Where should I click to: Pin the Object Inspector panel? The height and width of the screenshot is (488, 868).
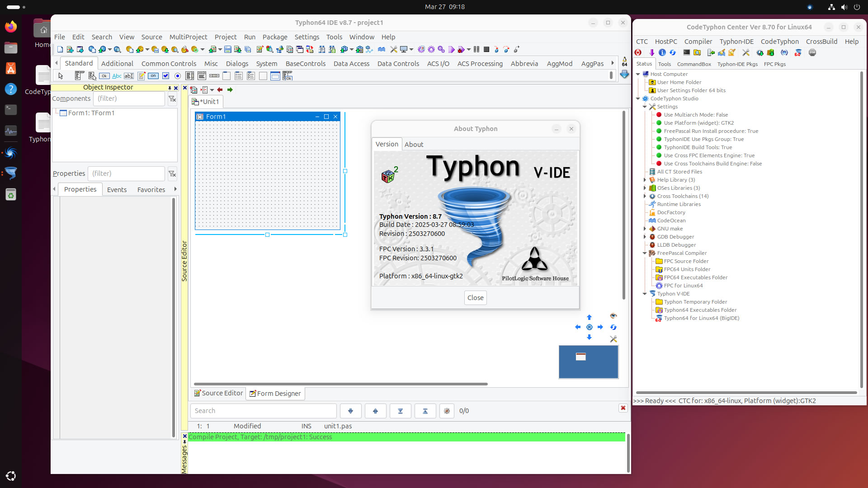[170, 88]
